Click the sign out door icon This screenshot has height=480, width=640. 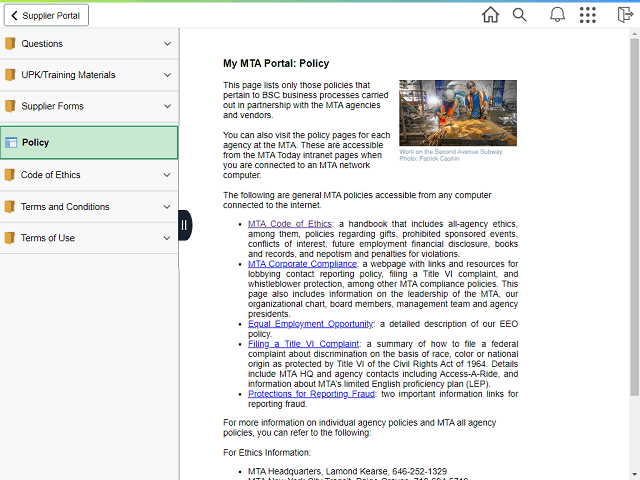click(625, 15)
